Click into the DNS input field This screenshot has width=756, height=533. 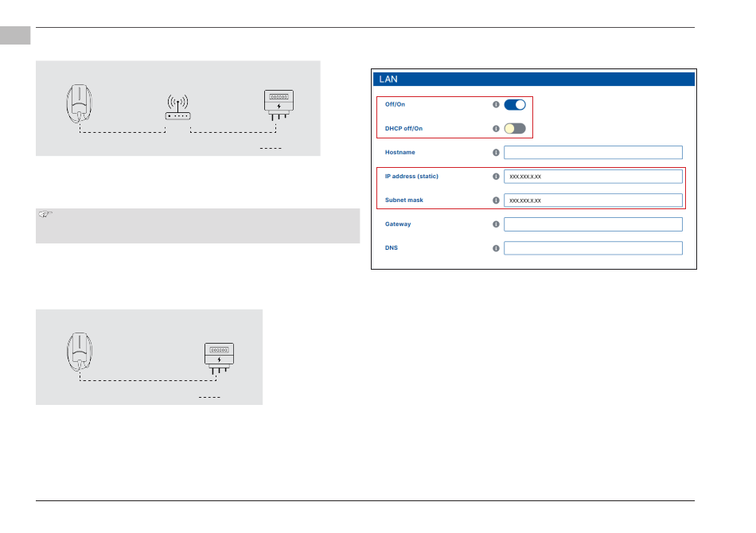tap(593, 248)
